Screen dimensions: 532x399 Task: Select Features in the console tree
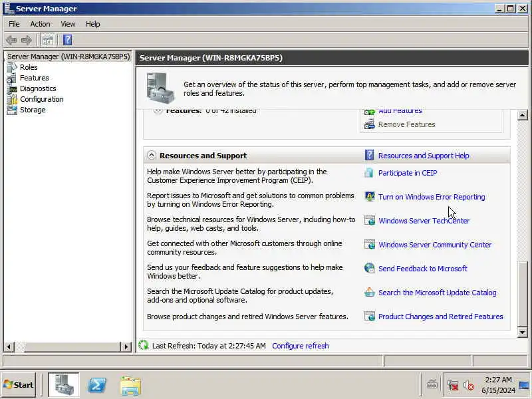coord(35,78)
